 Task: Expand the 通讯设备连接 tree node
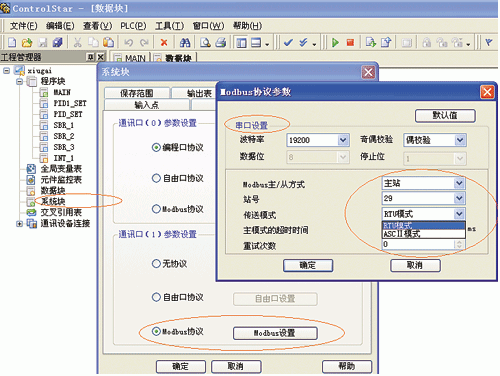pyautogui.click(x=19, y=224)
